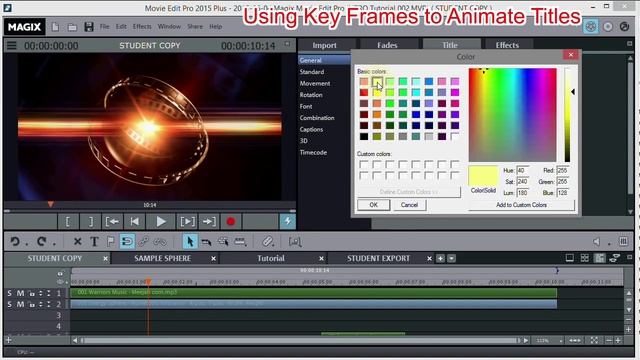Viewport: 640px width, 360px height.
Task: Create a new project with the blank-page icon
Action: point(55,27)
